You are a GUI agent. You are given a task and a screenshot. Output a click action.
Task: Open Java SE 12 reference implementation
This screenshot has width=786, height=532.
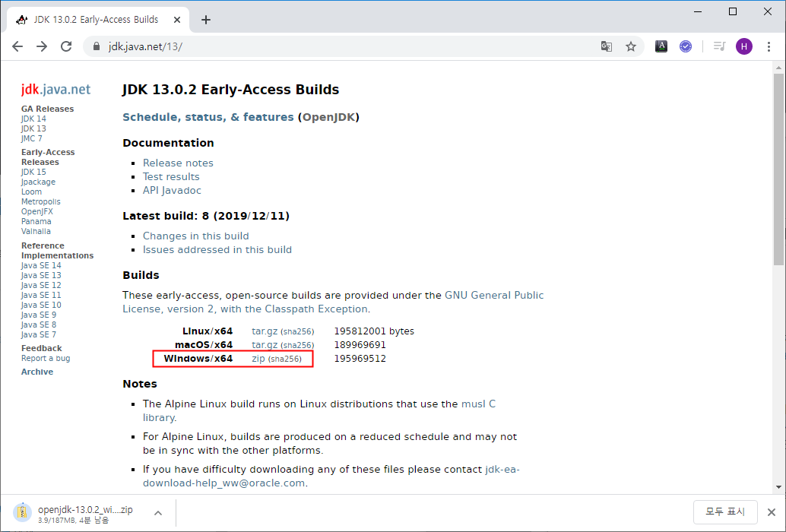tap(41, 286)
